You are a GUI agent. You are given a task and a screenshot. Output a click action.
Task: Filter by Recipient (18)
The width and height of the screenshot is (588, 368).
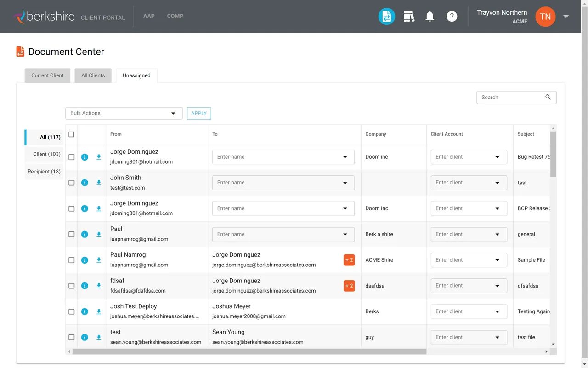[44, 172]
